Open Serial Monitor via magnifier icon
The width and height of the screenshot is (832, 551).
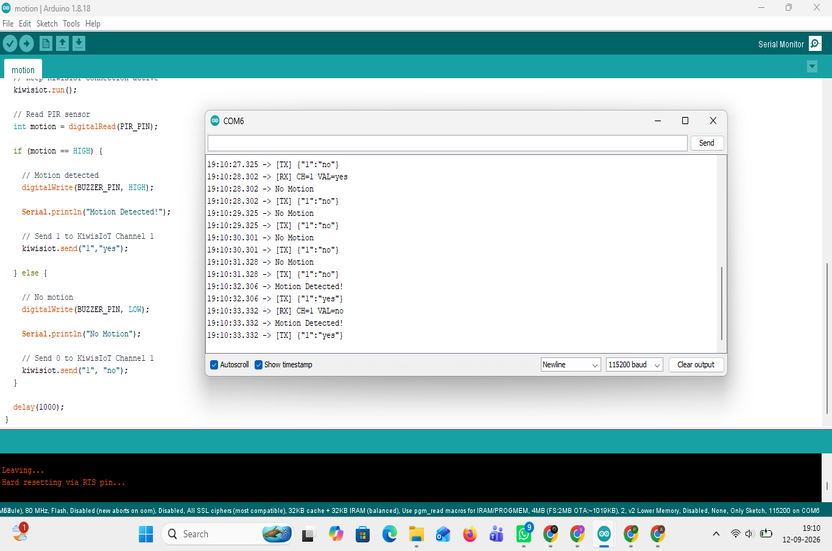pos(815,44)
